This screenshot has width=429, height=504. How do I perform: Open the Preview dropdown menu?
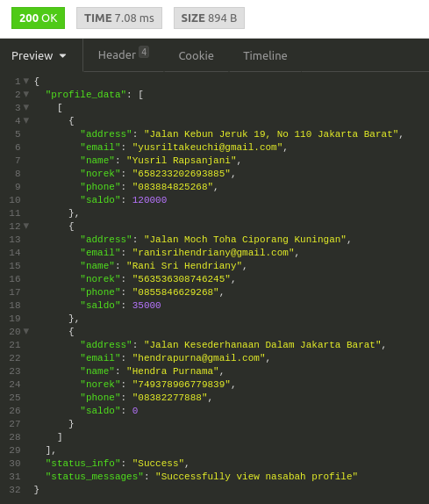point(39,55)
